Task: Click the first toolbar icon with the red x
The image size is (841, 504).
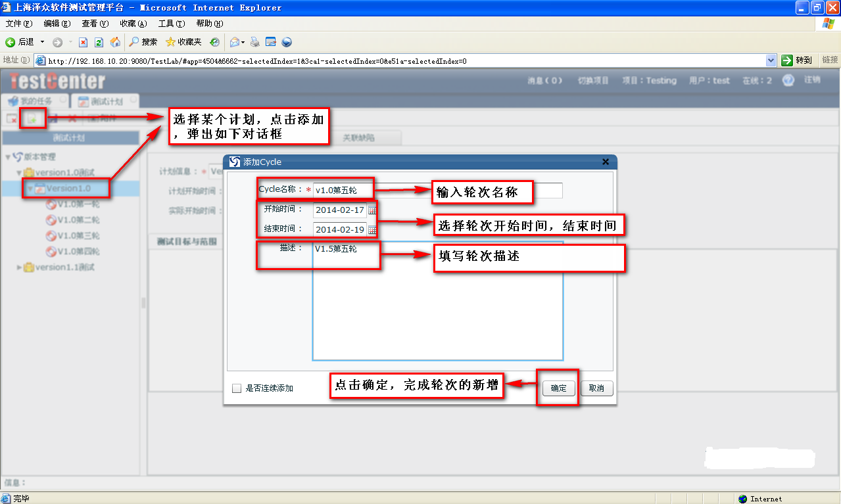Action: pos(11,119)
